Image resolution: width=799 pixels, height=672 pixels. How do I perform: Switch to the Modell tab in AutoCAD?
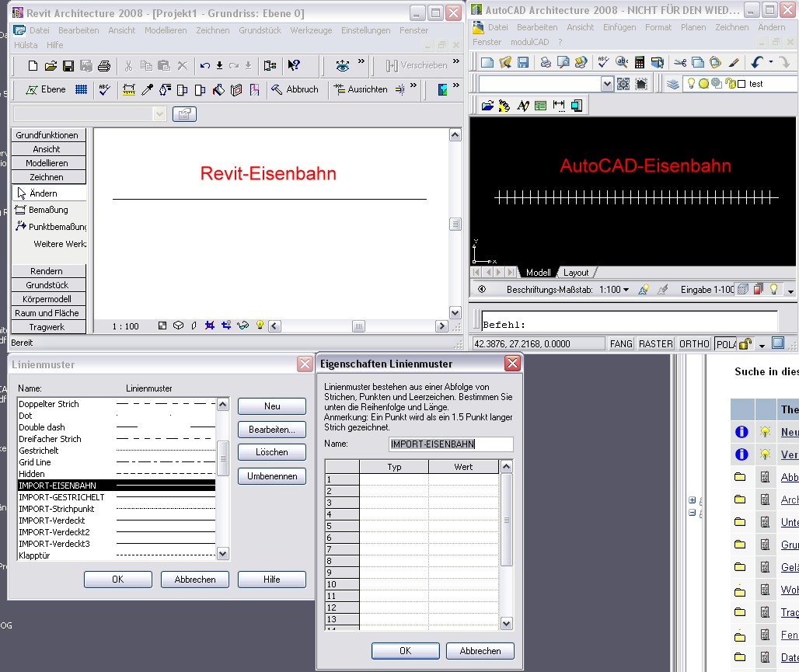[x=538, y=273]
